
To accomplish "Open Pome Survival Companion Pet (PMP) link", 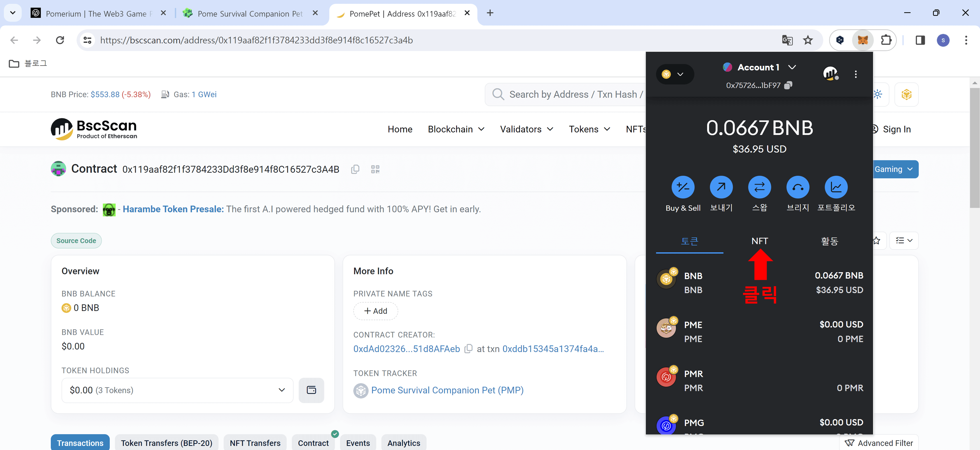I will pos(447,390).
